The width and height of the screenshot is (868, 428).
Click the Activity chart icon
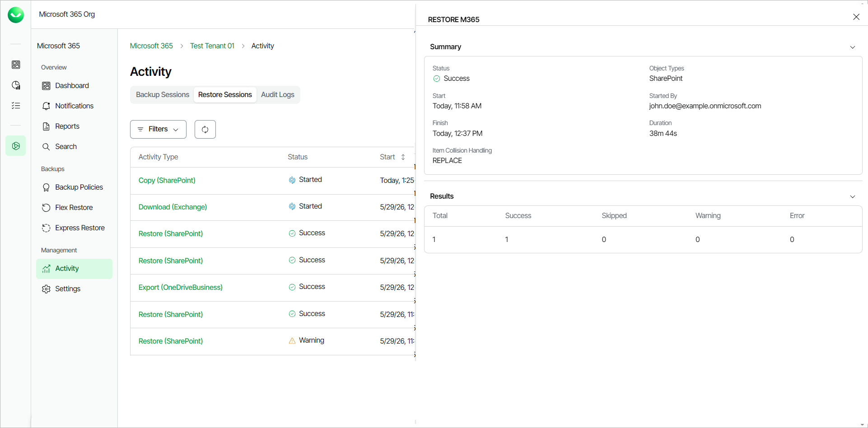(x=46, y=269)
